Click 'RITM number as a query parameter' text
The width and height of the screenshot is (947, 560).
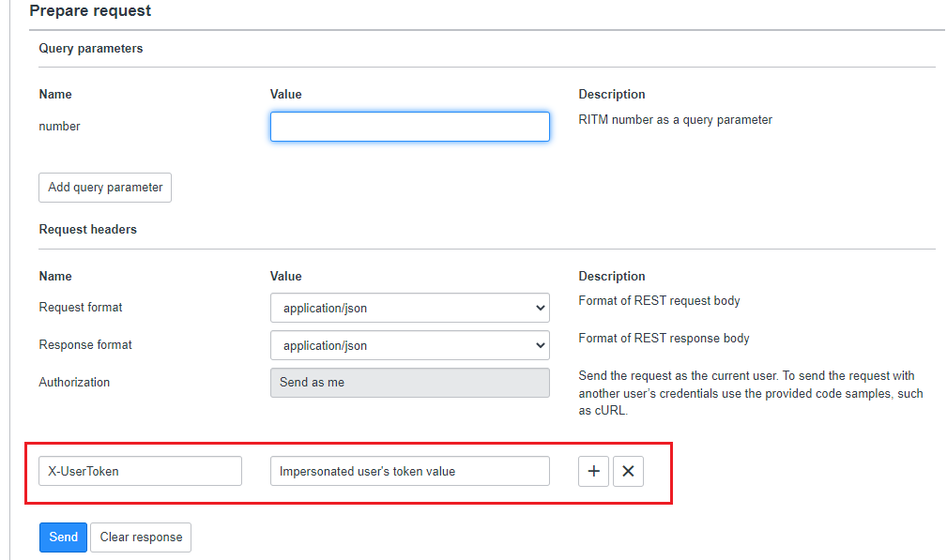tap(675, 119)
